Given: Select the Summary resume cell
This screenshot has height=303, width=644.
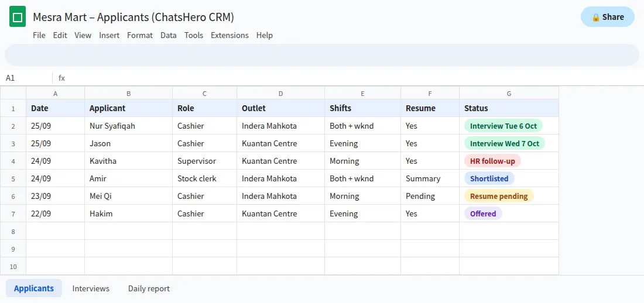Looking at the screenshot, I should point(430,178).
